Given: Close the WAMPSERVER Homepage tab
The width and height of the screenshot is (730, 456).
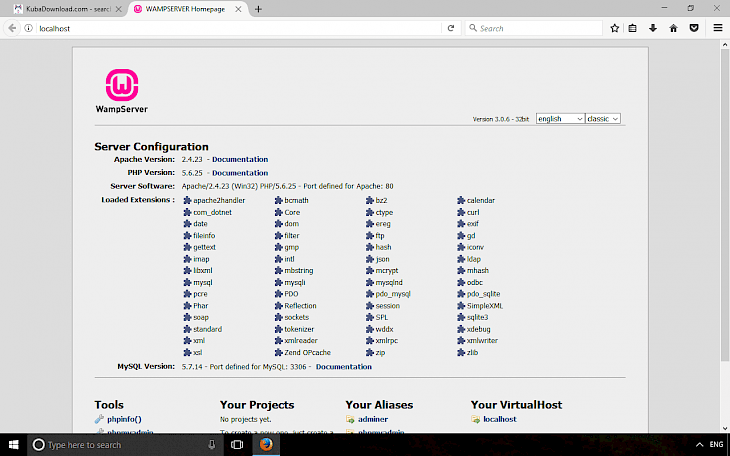Looking at the screenshot, I should click(x=238, y=9).
